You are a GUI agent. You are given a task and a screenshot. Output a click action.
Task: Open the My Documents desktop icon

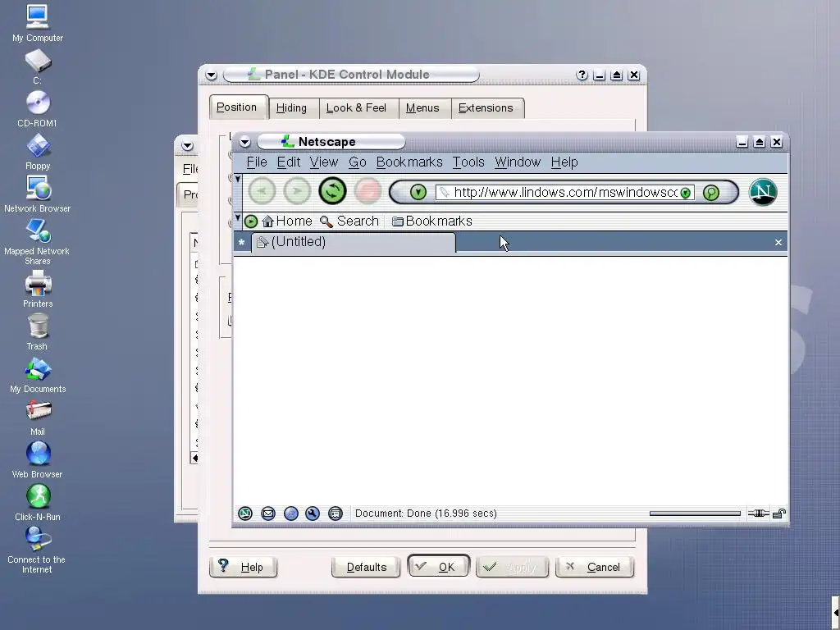38,375
